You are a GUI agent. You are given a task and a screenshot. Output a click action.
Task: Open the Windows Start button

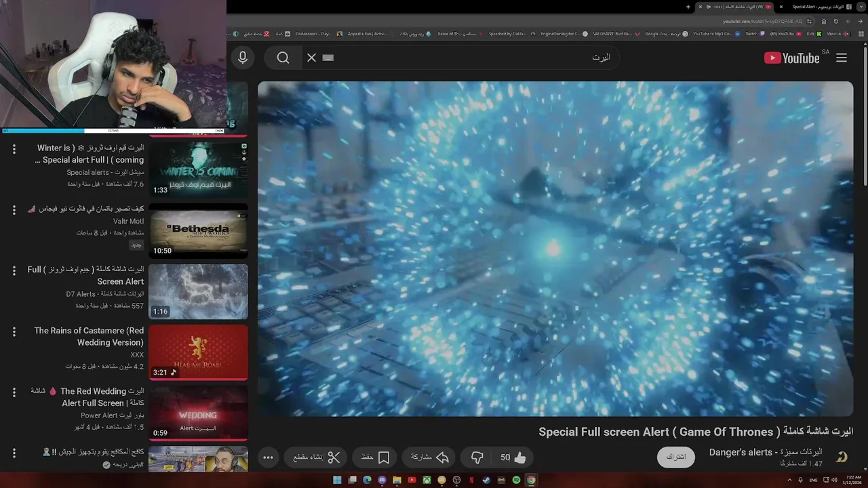[337, 480]
